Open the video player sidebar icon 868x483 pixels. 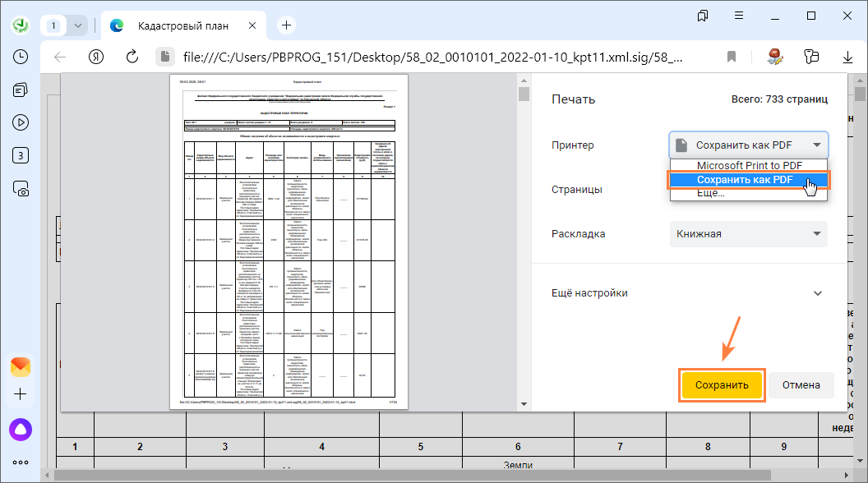(x=21, y=122)
